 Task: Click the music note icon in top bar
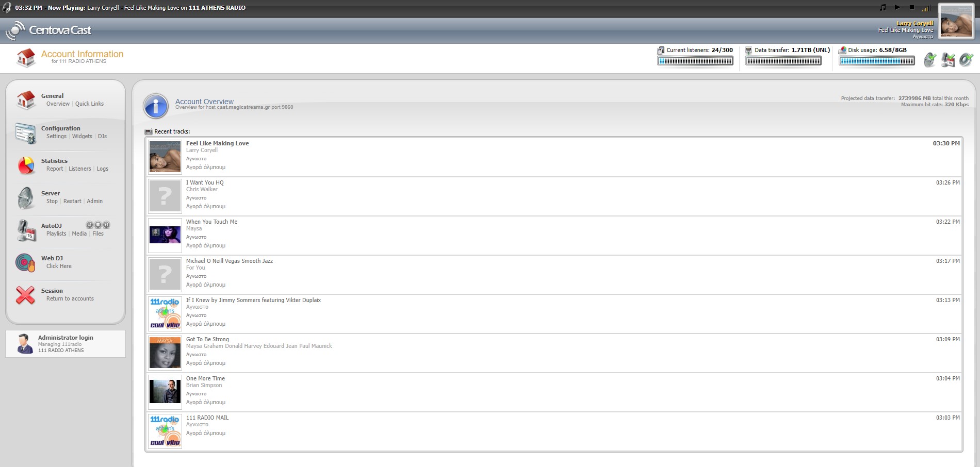pos(883,8)
